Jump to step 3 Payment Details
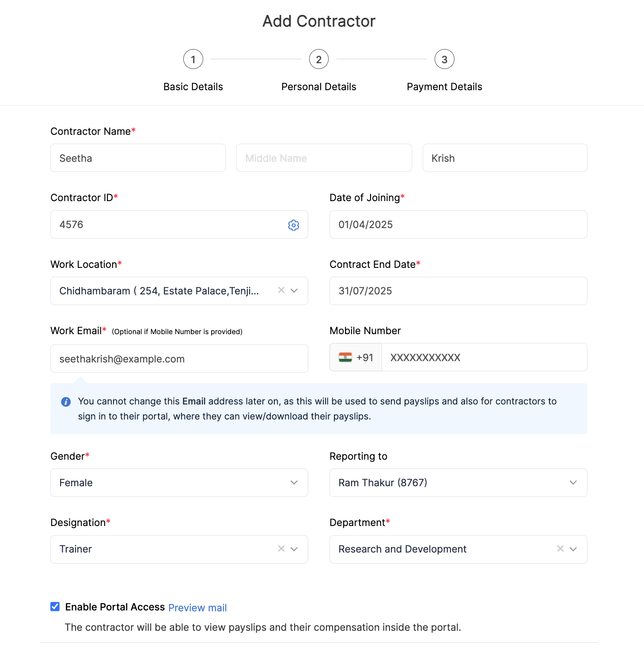This screenshot has width=644, height=648. click(x=444, y=59)
